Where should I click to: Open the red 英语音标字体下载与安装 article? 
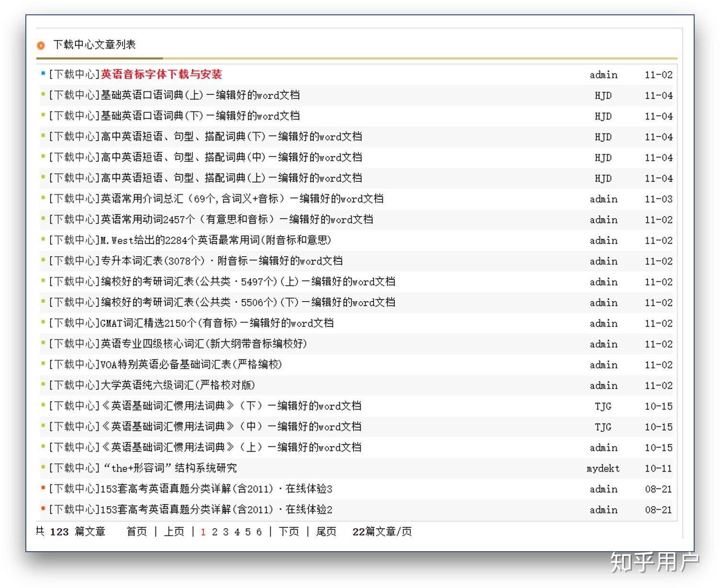tap(161, 75)
